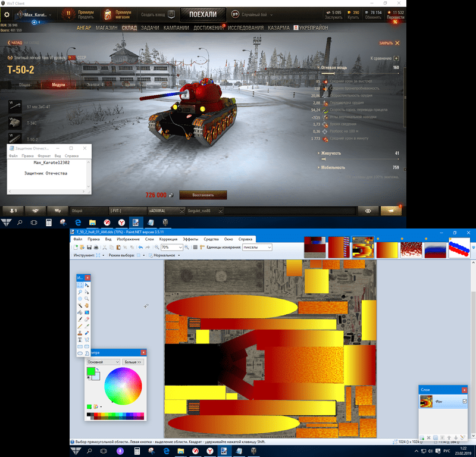Viewport: 476px width, 457px height.
Task: Open the calculator from upper Windows taskbar
Action: pyautogui.click(x=48, y=223)
